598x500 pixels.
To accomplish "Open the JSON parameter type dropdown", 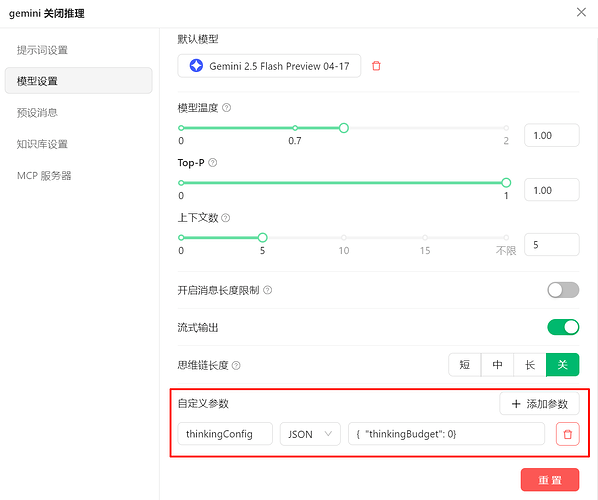I will 310,434.
